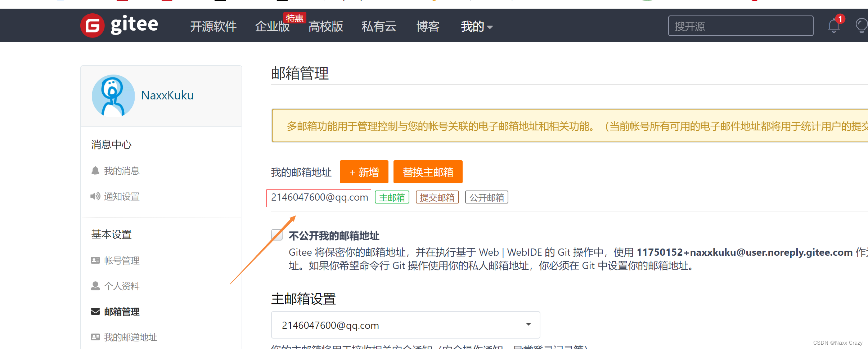The width and height of the screenshot is (868, 349).
Task: Click the Gitee logo
Action: 119,25
